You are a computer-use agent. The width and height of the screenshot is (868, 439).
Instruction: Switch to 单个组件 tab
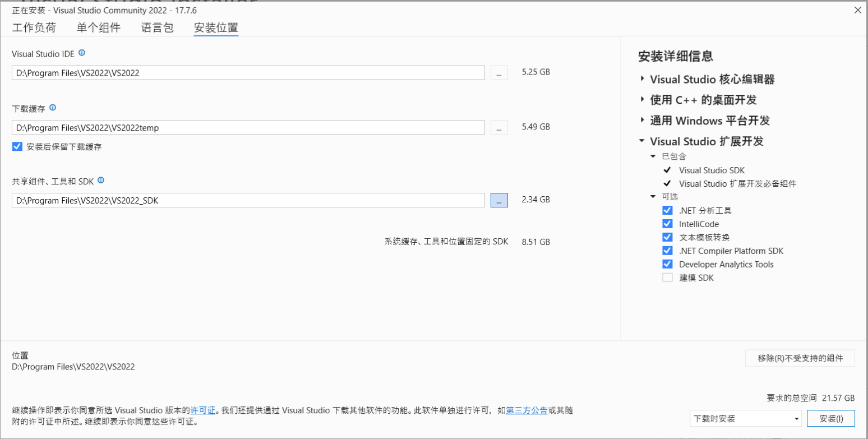(99, 28)
